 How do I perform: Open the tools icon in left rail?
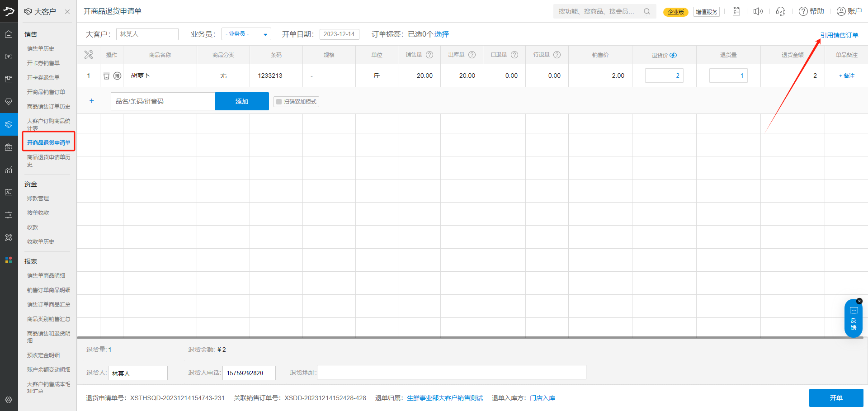point(9,237)
